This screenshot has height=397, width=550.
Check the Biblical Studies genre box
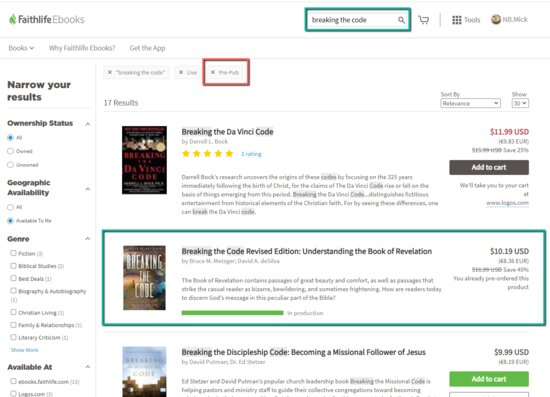tap(13, 266)
